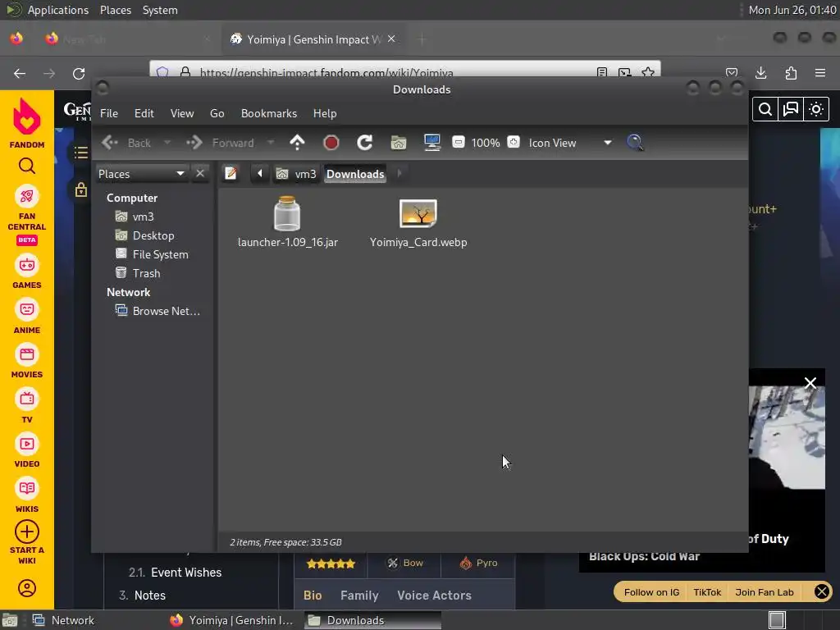Open the Help menu
Image resolution: width=840 pixels, height=630 pixels.
(x=325, y=113)
